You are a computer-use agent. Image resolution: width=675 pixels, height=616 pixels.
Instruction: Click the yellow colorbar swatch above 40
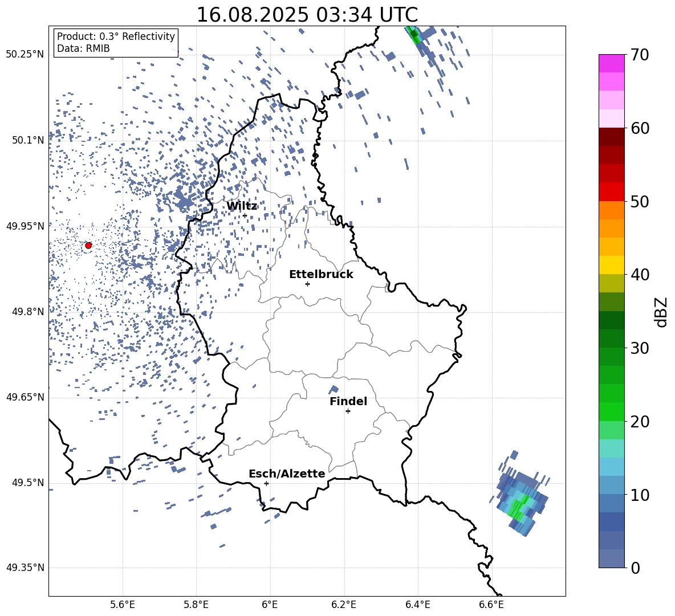[x=611, y=265]
